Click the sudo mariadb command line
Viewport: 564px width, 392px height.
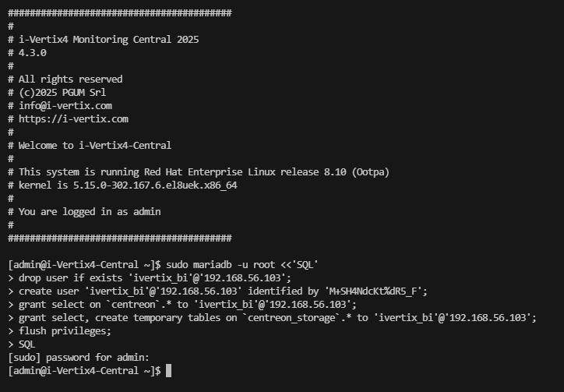pos(164,265)
